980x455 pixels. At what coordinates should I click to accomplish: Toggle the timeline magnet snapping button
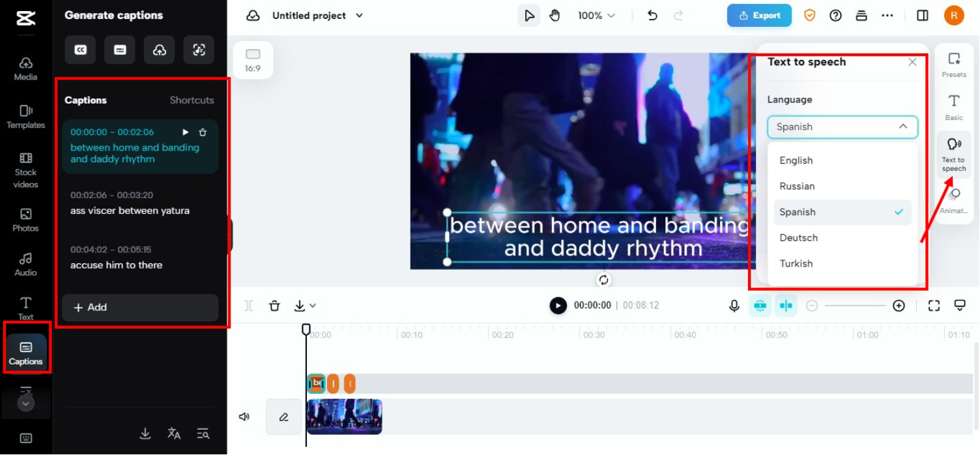click(760, 306)
